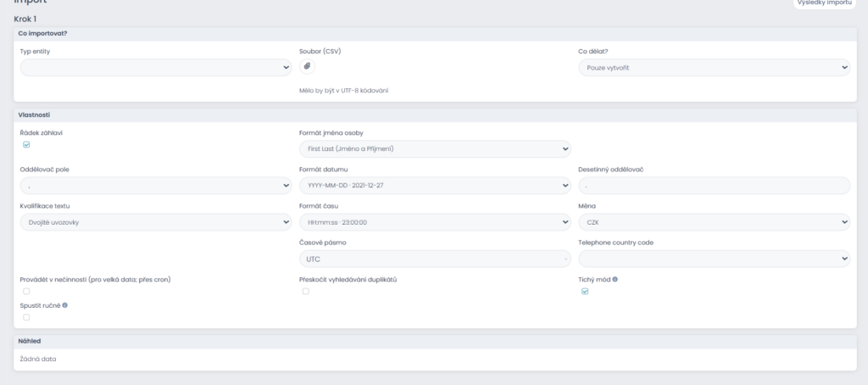868x385 pixels.
Task: Open the Kvalifikace textu dropdown
Action: coord(155,222)
